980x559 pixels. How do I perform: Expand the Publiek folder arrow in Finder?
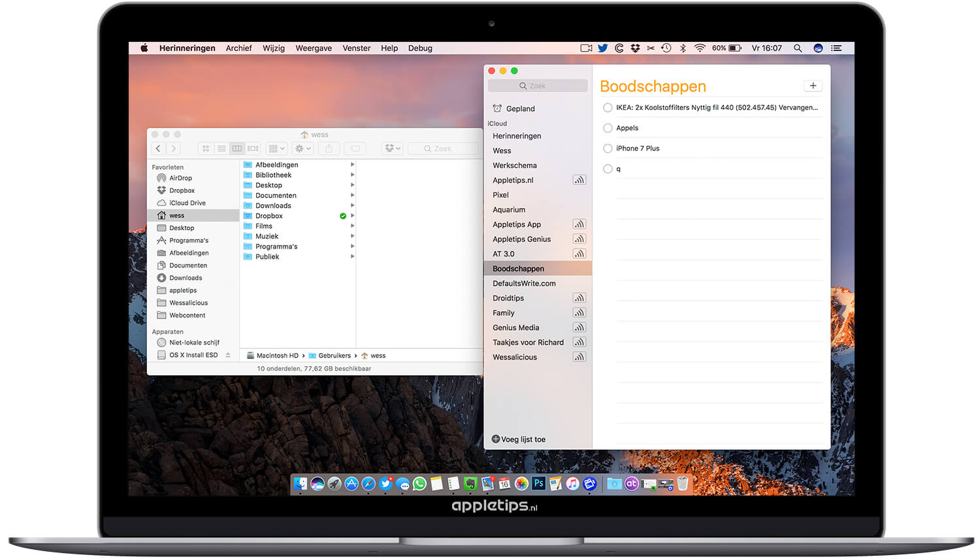pos(352,256)
